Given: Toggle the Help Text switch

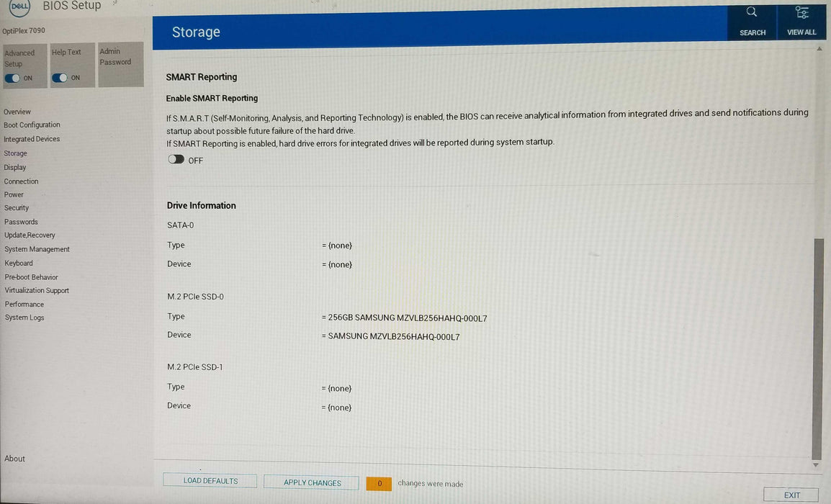Looking at the screenshot, I should coord(59,78).
